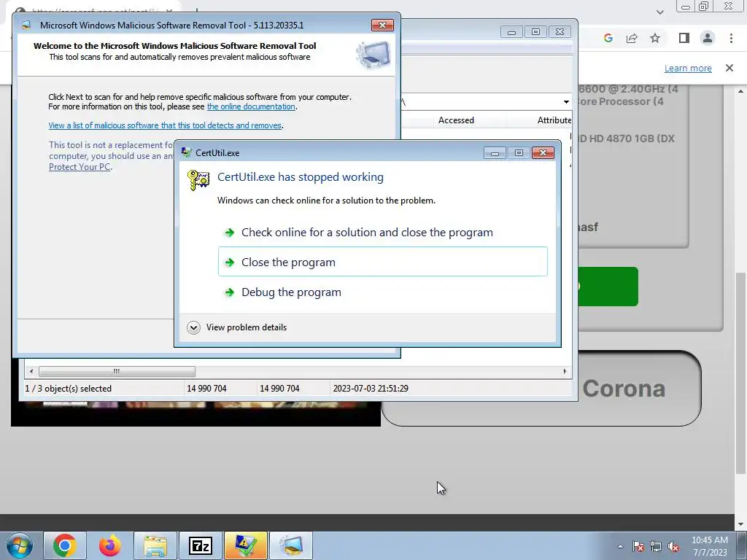Click page scrollbar down arrow in Chrome
This screenshot has height=560, width=747.
click(x=741, y=524)
